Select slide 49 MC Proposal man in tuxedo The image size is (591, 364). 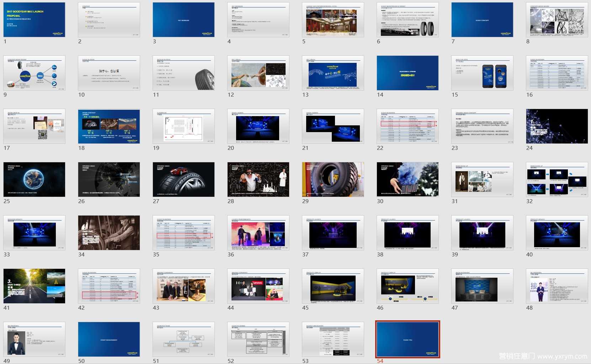pos(34,339)
